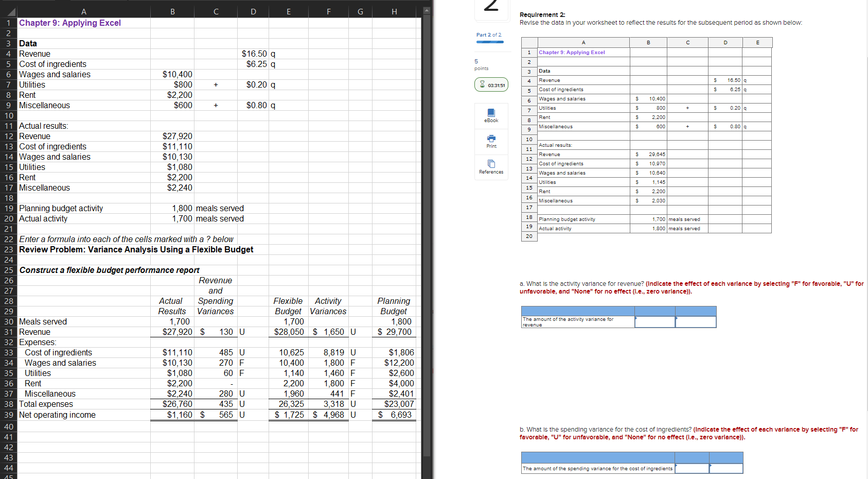This screenshot has height=479, width=868.
Task: Click the hourglass countdown timer
Action: 491,84
